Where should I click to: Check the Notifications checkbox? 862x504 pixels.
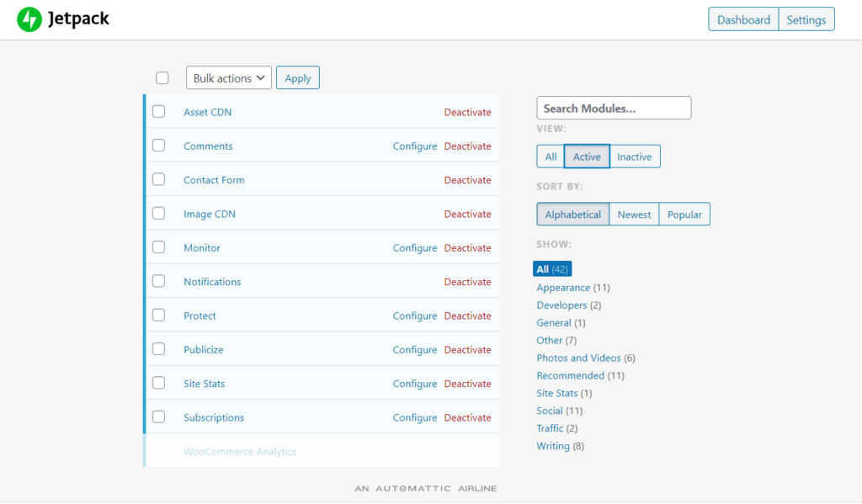pyautogui.click(x=159, y=281)
